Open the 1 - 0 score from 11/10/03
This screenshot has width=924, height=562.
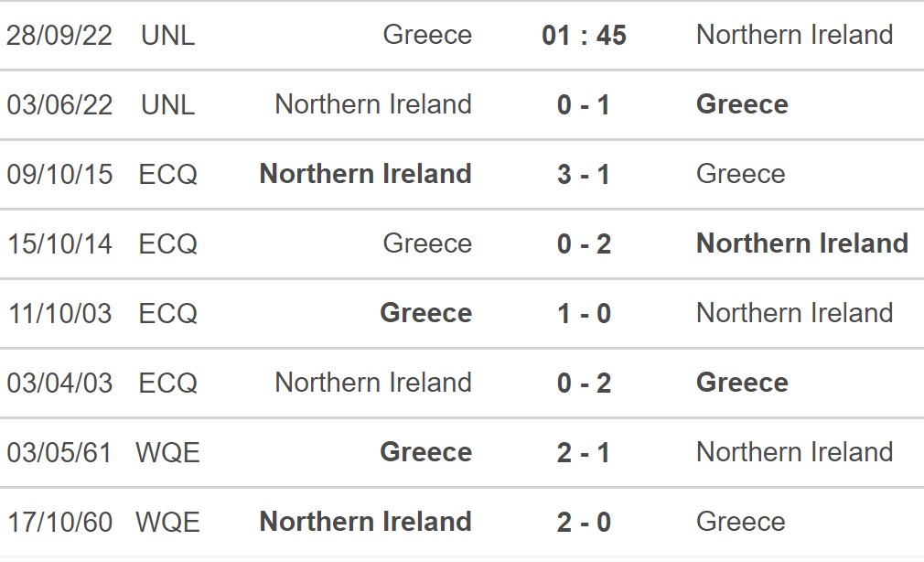click(584, 313)
